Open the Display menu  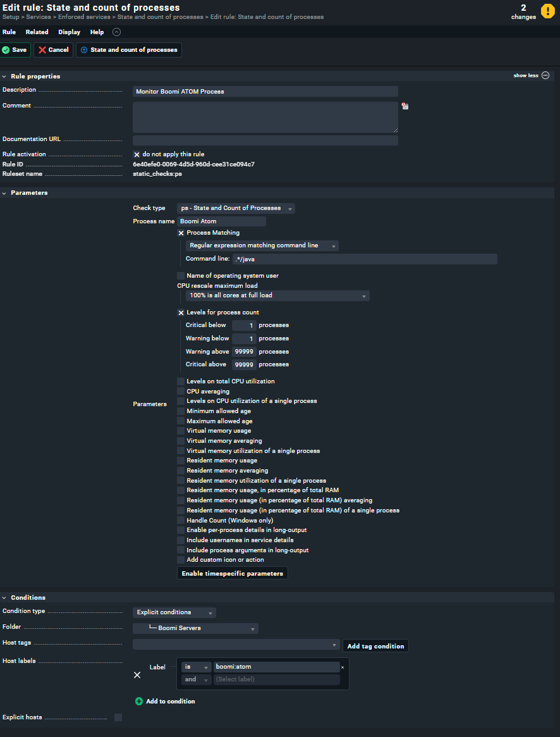point(69,32)
